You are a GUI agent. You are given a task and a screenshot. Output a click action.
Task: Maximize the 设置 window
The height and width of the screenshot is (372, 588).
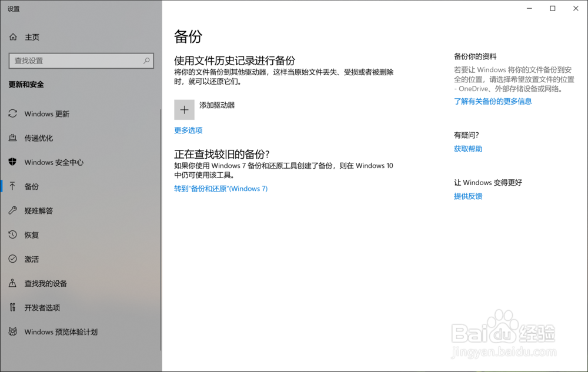(552, 8)
